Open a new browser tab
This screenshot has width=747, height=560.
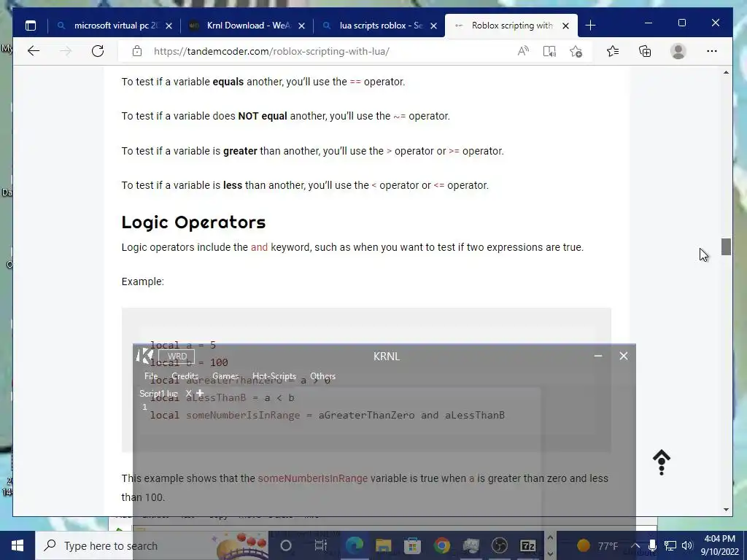pos(590,26)
